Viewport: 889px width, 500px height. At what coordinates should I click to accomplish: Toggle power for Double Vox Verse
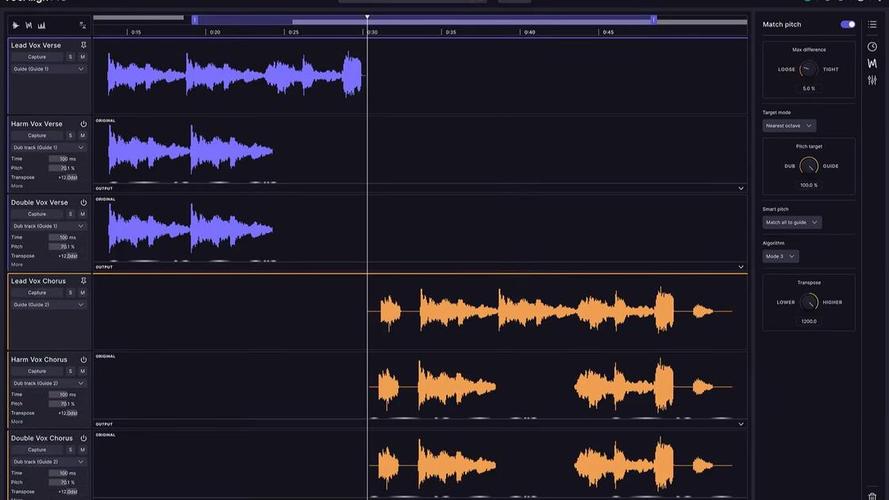click(x=83, y=202)
